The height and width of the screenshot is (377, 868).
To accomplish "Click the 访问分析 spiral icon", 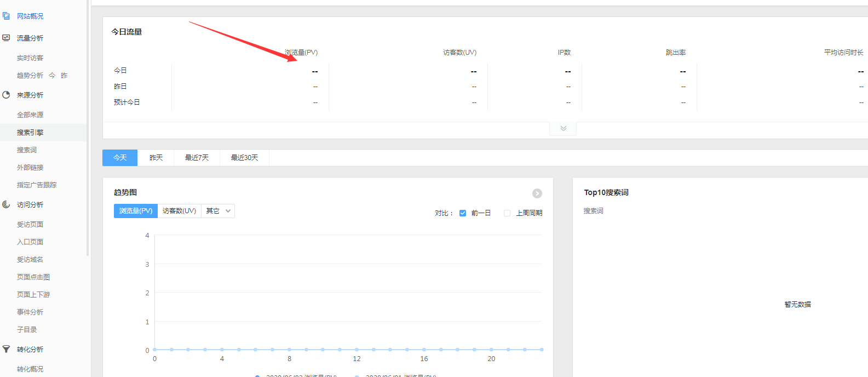I will pos(6,204).
